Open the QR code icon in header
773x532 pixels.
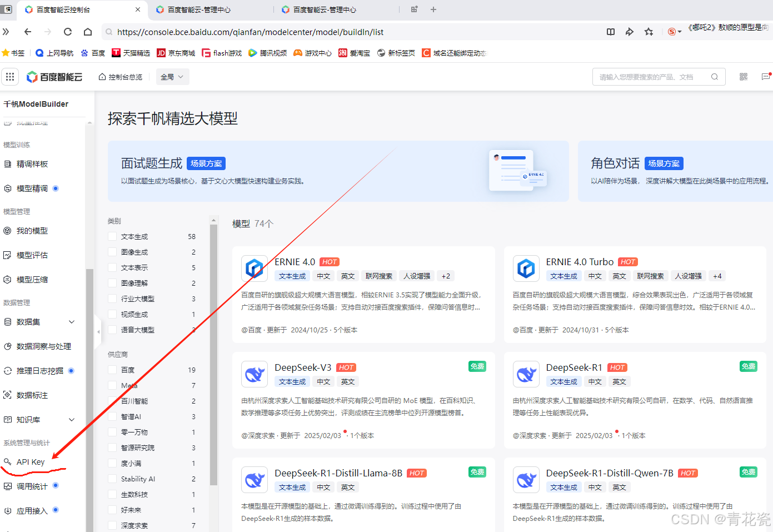coord(744,77)
